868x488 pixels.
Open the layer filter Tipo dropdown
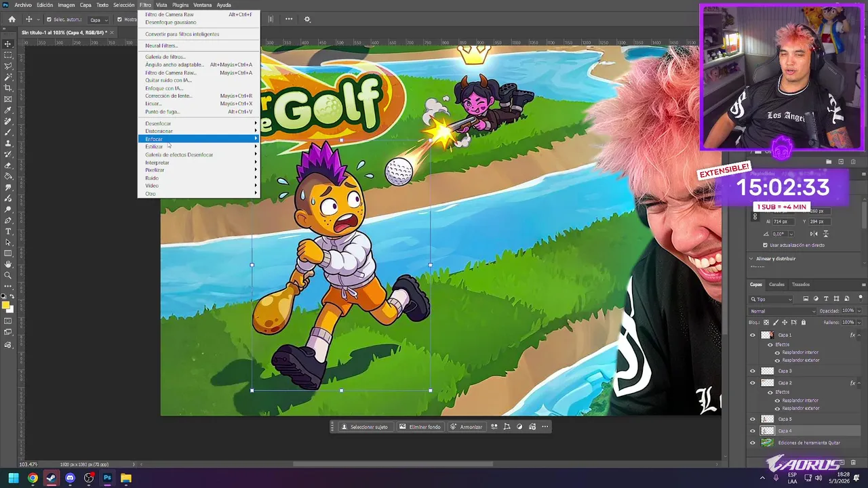(771, 299)
